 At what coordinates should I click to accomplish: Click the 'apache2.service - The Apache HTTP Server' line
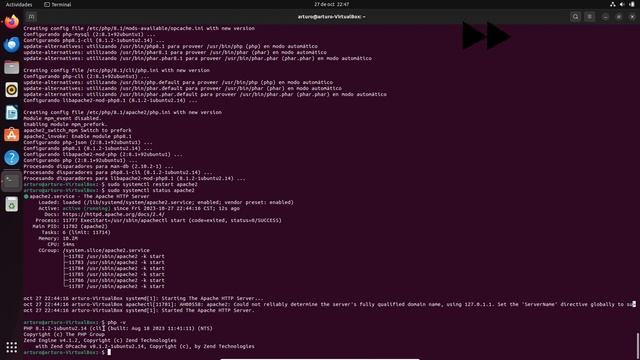[87, 196]
